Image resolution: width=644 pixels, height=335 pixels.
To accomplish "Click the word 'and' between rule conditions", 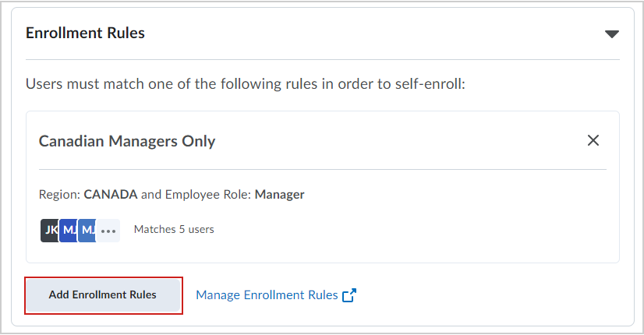I will [x=151, y=195].
